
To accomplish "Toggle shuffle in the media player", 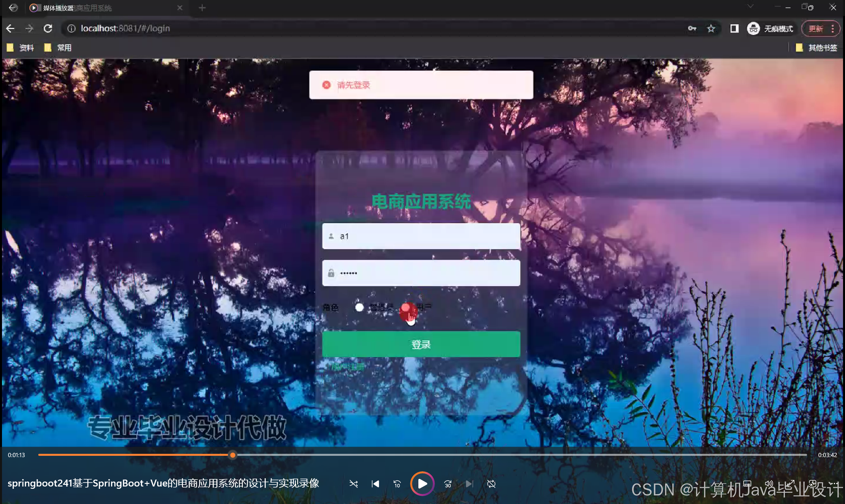I will (353, 484).
